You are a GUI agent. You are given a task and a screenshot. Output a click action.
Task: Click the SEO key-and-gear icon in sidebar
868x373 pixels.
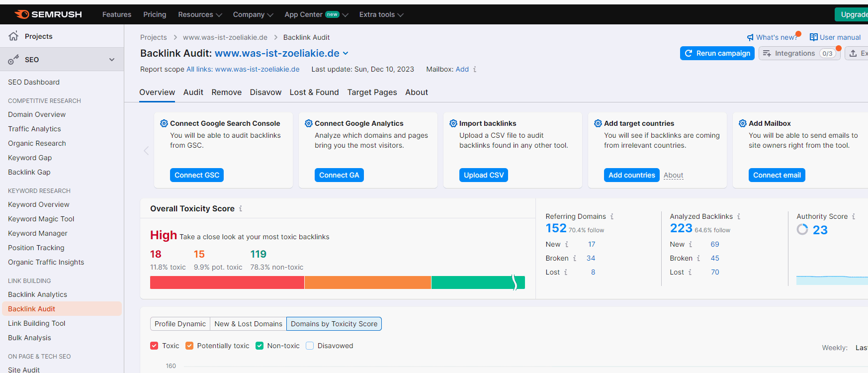[x=13, y=60]
